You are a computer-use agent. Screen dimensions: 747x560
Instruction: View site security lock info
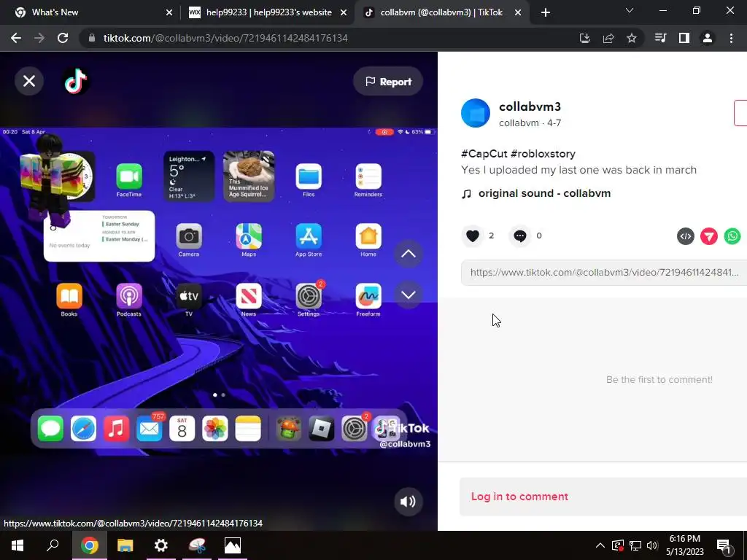point(92,38)
